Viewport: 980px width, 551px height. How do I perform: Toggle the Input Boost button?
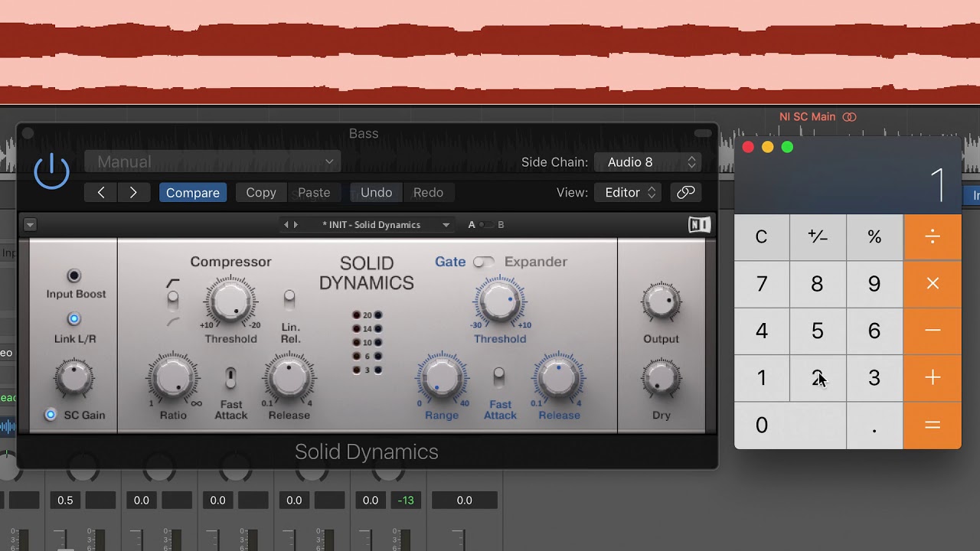tap(74, 275)
